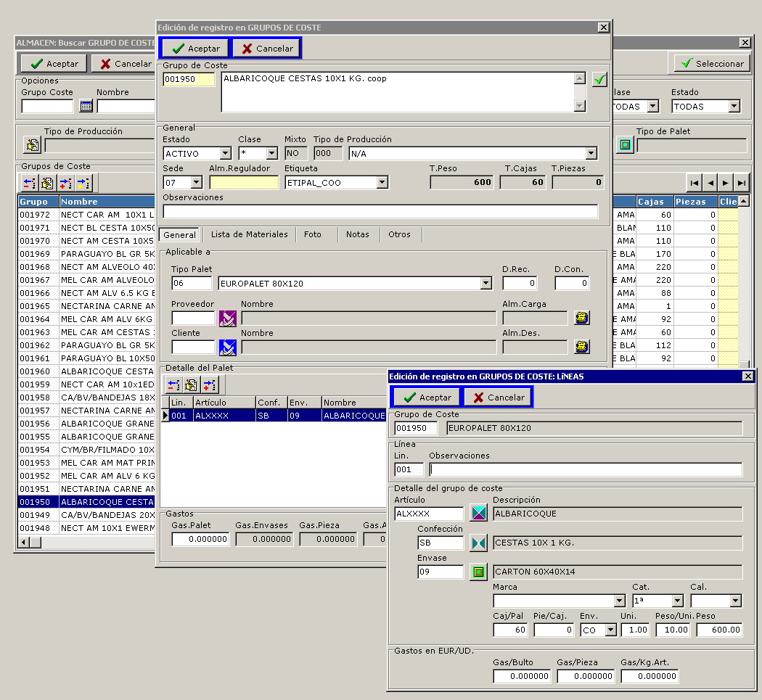Expand the Etiqueta dropdown showing ETIPAL_COO
762x700 pixels.
382,183
